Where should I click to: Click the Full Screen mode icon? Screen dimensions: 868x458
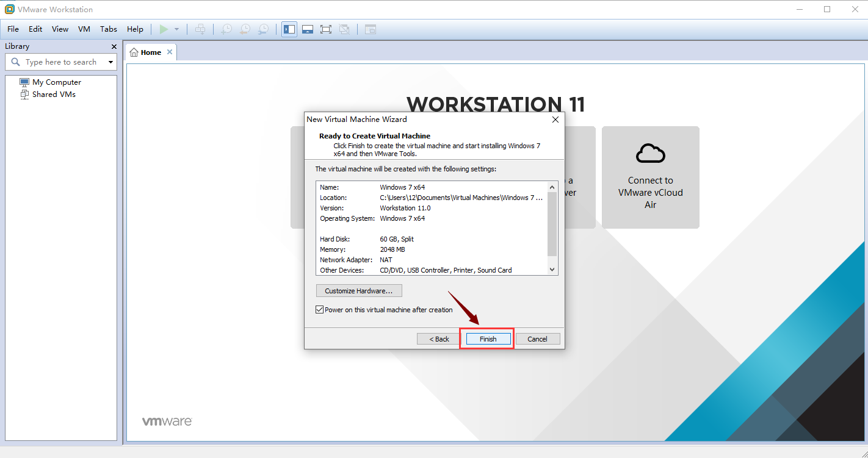326,29
